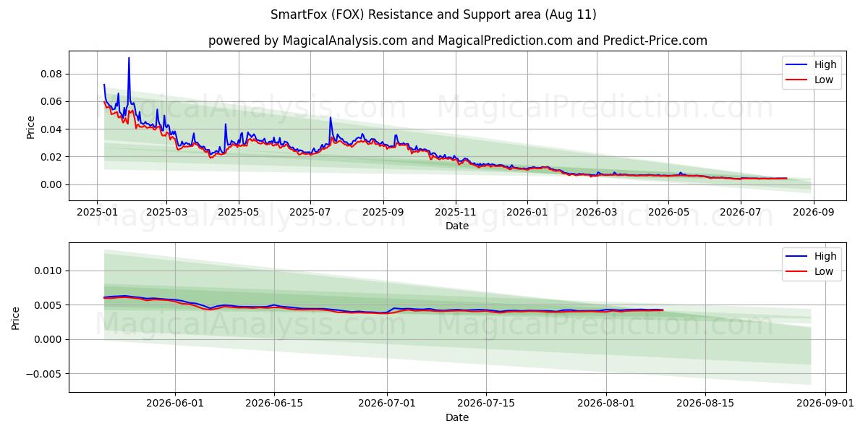868x434 pixels.
Task: Click the 2025-05 x-axis tick label
Action: (238, 213)
